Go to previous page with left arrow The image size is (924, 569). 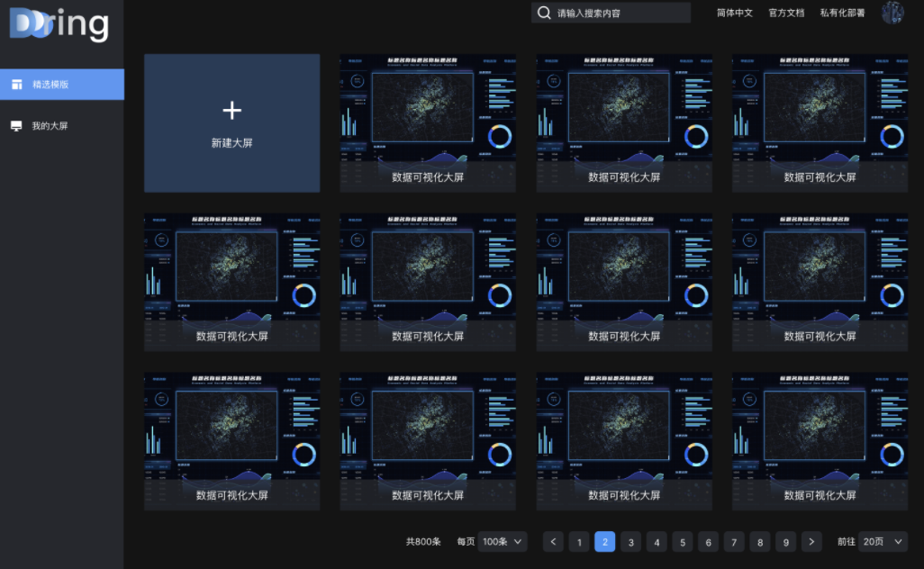pos(553,542)
